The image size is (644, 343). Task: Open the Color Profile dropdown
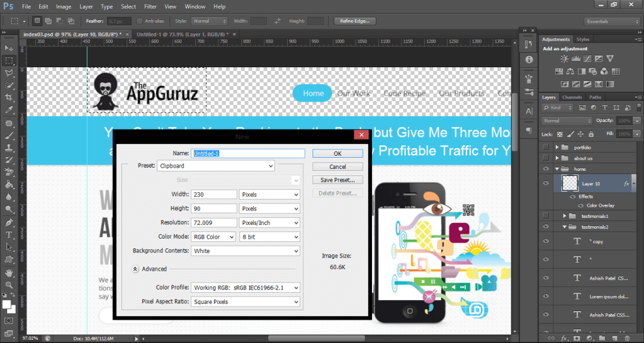tap(245, 288)
